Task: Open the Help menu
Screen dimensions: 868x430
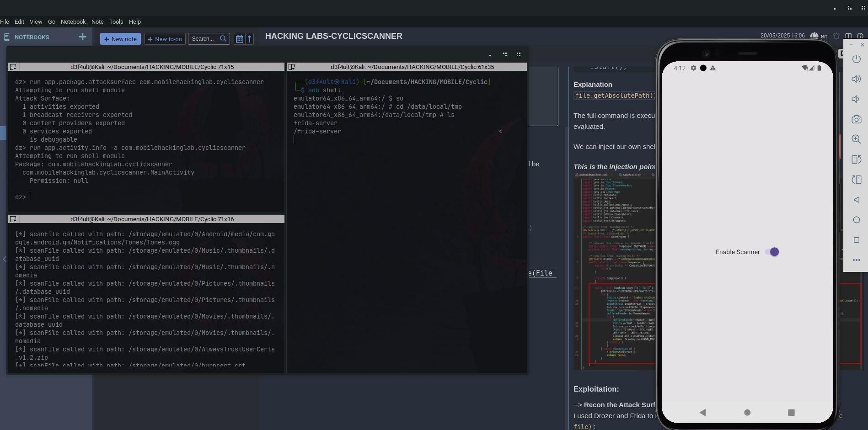Action: click(135, 21)
